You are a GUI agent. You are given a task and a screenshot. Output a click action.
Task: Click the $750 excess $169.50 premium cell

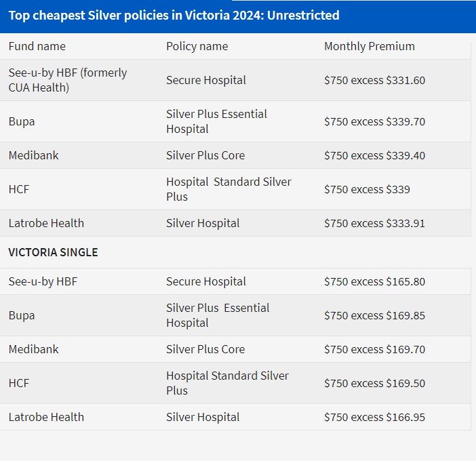coord(374,383)
